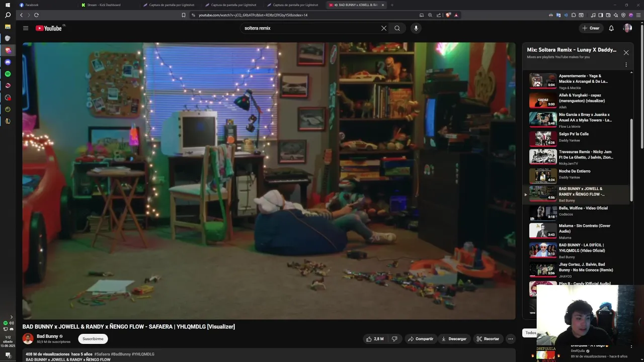Click the Crear button
The width and height of the screenshot is (644, 362).
click(591, 28)
